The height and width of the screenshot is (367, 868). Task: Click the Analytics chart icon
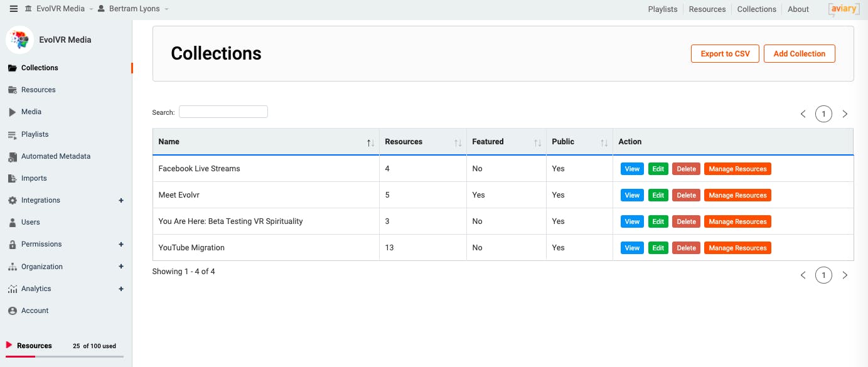coord(12,289)
